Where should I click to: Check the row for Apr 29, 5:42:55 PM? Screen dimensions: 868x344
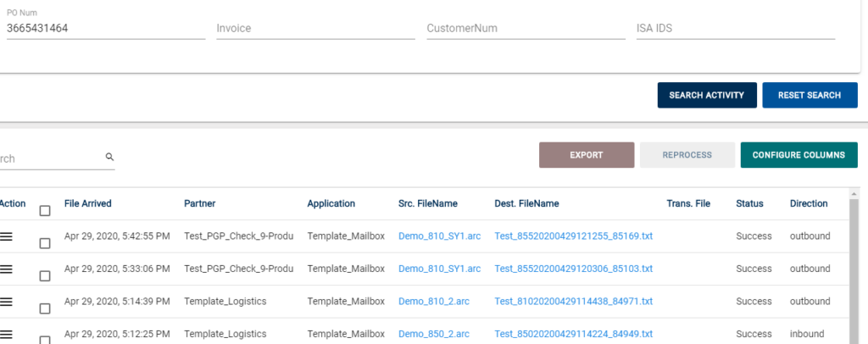coord(45,243)
